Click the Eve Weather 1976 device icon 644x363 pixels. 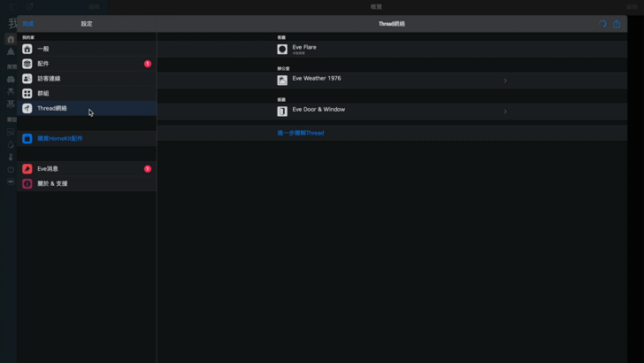282,81
